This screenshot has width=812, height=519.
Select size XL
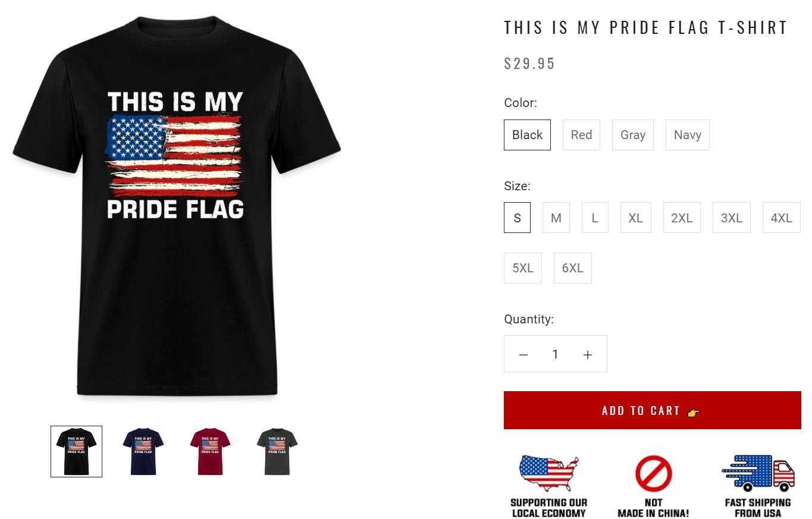(636, 218)
